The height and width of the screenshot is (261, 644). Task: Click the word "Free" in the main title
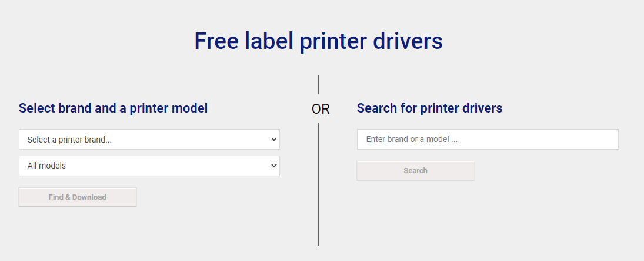[x=216, y=41]
